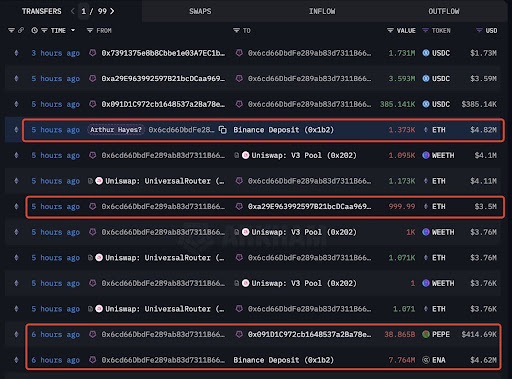
Task: Open the Arthur Hayes? entity label
Action: click(116, 130)
